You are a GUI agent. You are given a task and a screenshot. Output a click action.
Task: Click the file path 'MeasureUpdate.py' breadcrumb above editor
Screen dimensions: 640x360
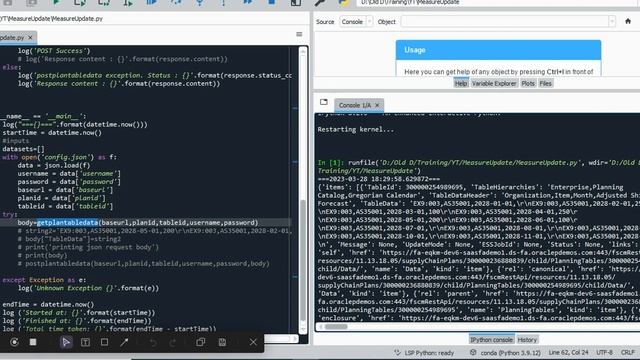(x=78, y=18)
